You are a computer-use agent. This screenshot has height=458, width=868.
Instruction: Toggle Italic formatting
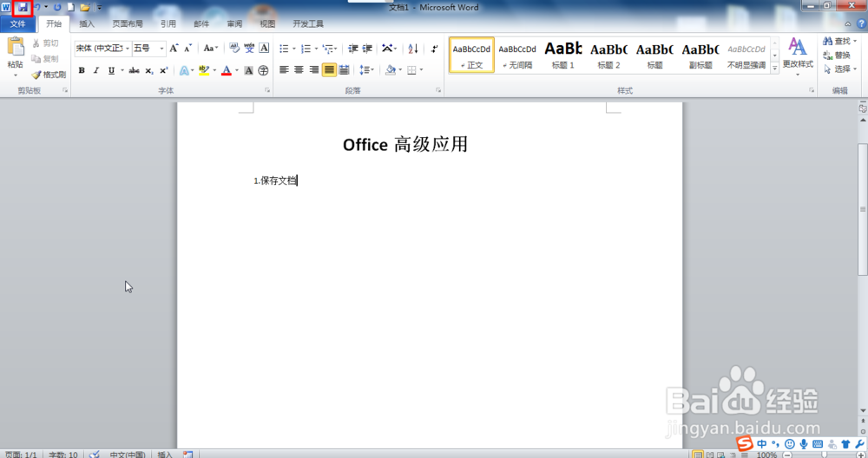tap(96, 70)
